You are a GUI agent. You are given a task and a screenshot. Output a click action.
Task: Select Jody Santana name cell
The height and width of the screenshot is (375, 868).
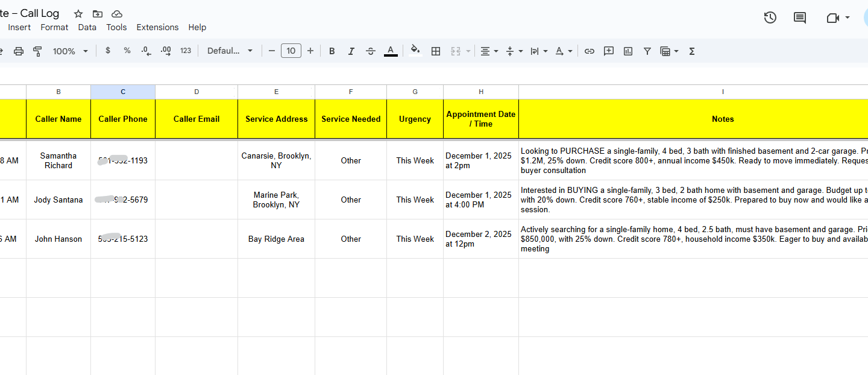point(58,200)
